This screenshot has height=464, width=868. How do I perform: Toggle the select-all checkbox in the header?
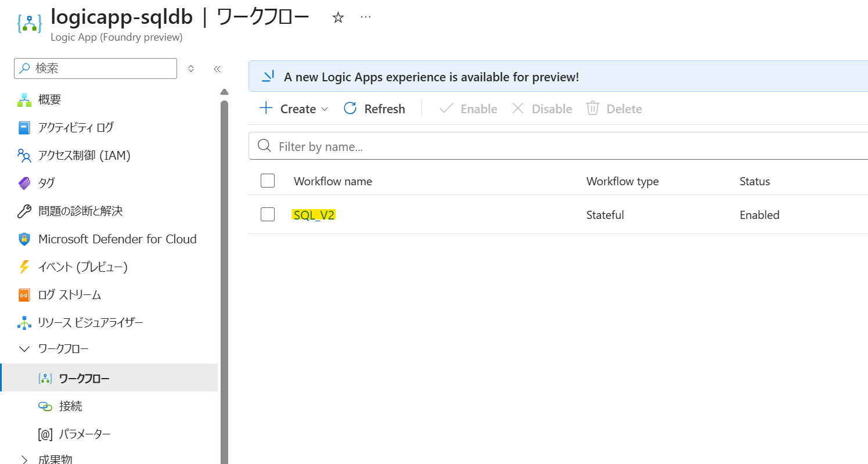coord(268,181)
